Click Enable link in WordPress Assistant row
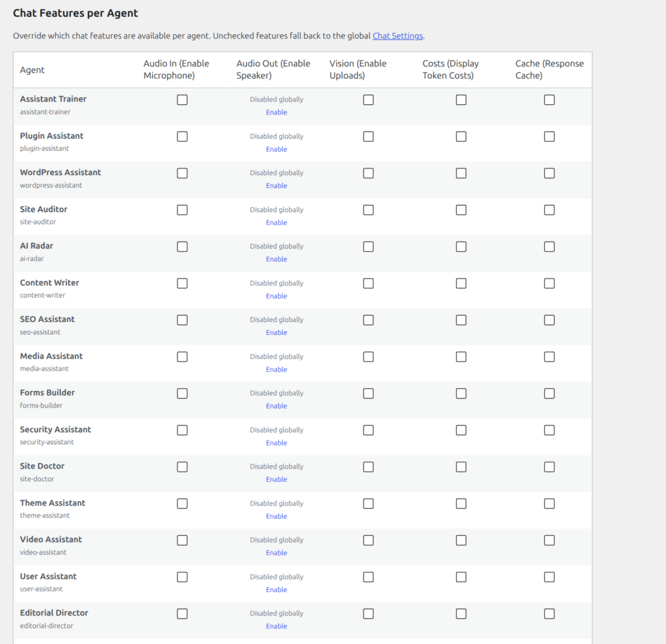 (x=276, y=185)
